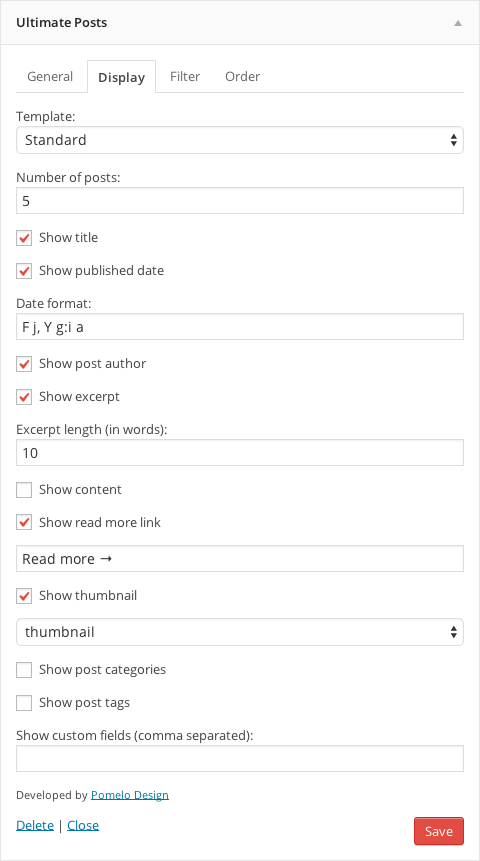The width and height of the screenshot is (480, 861).
Task: Open the thumbnail size dropdown
Action: tap(240, 632)
